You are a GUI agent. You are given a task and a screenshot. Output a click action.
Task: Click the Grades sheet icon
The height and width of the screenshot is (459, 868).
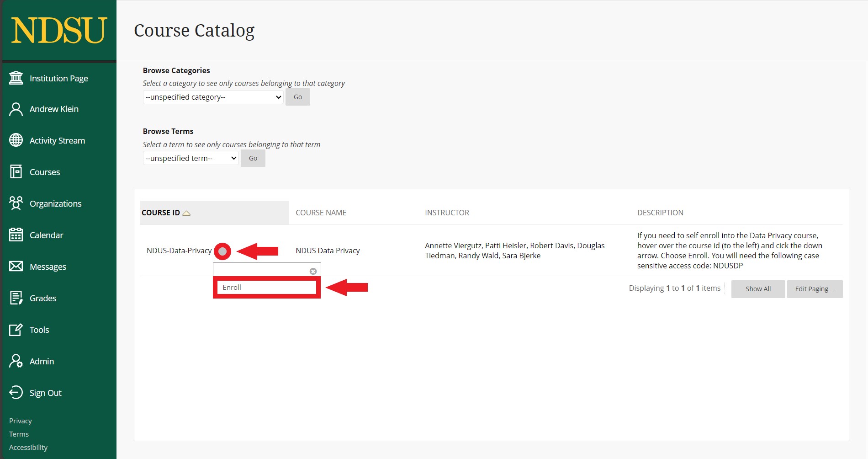(16, 298)
